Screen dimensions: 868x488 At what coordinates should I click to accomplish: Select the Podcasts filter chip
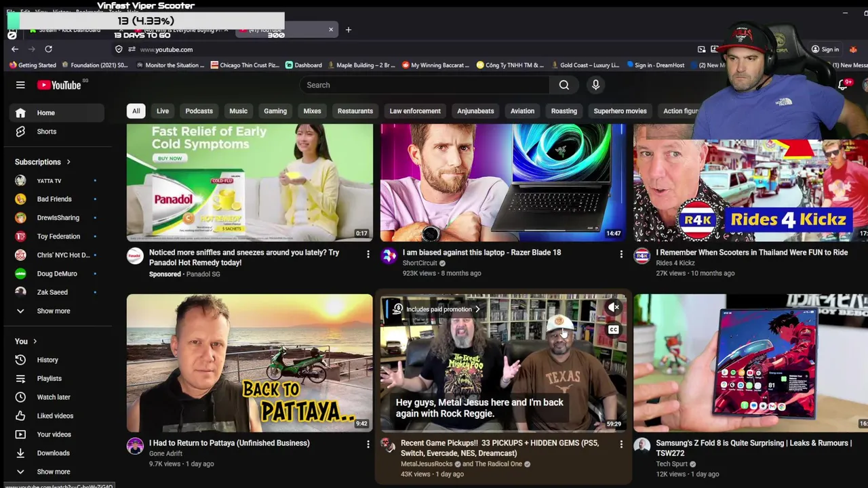[199, 111]
